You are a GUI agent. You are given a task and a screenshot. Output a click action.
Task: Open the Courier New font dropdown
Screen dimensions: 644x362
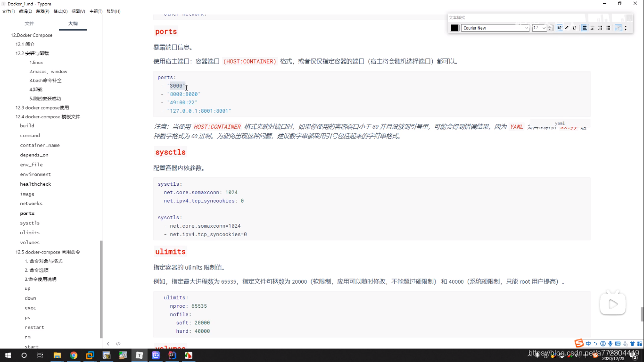[495, 28]
